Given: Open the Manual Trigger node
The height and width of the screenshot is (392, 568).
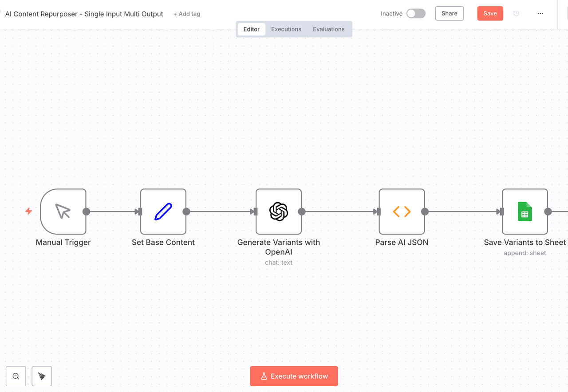Looking at the screenshot, I should pyautogui.click(x=63, y=212).
